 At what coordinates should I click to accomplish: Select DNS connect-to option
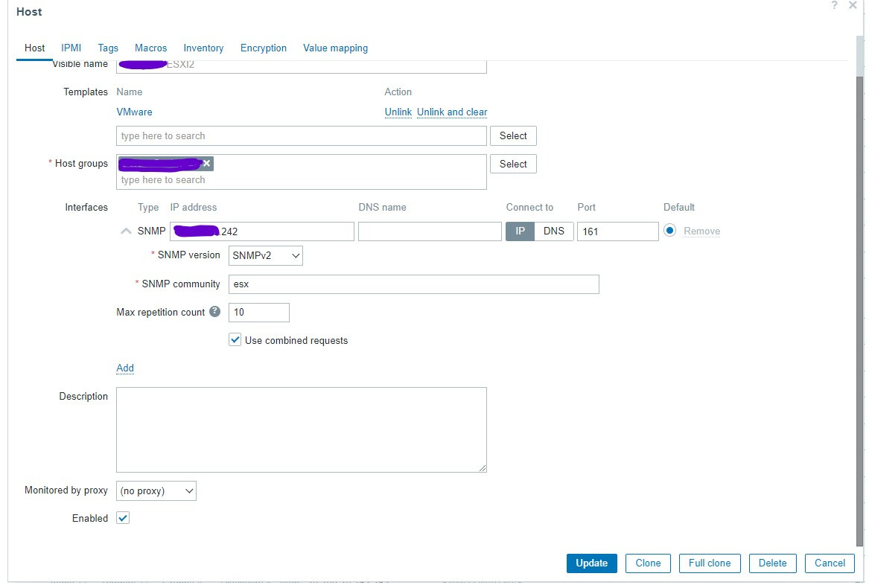[554, 231]
